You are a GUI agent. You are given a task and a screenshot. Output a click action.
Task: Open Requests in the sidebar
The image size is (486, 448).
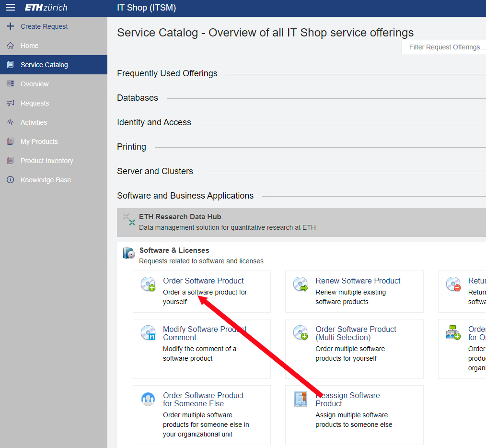point(54,103)
